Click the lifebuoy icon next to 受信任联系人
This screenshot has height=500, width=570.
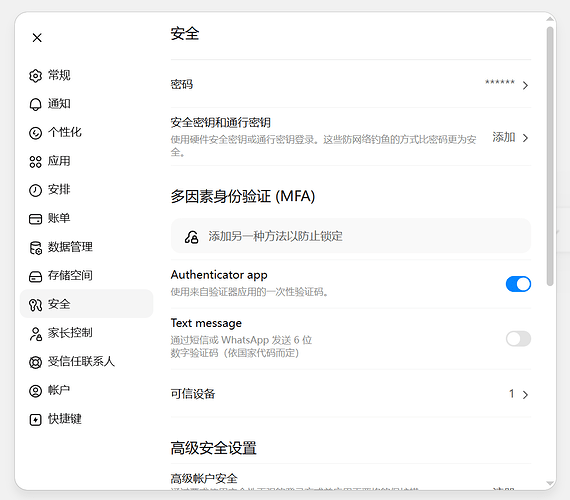tap(35, 362)
